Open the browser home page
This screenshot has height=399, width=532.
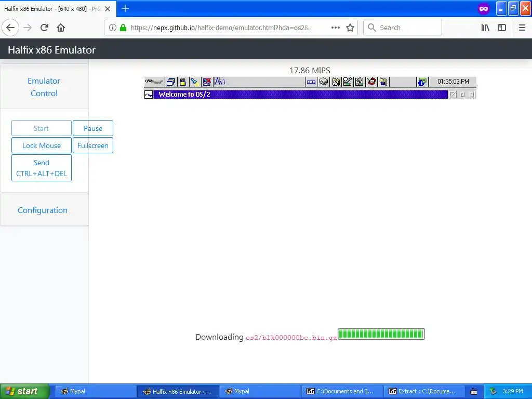(x=61, y=28)
